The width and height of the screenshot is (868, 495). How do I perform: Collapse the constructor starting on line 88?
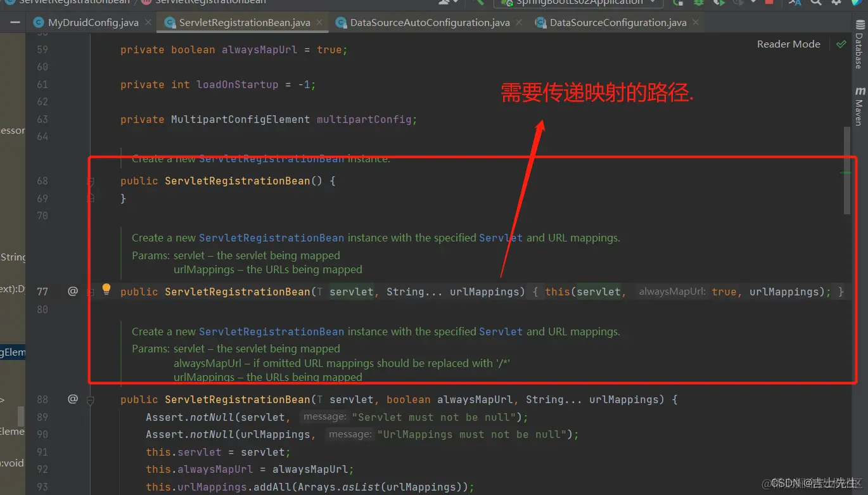tap(90, 400)
